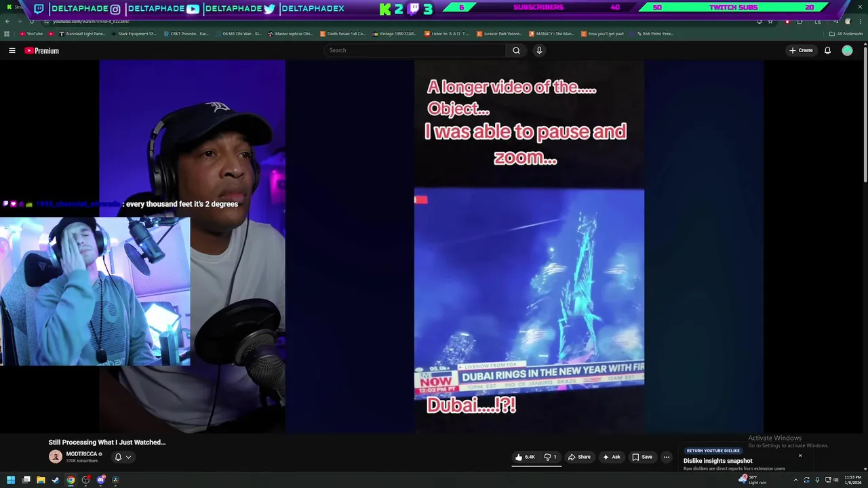Image resolution: width=868 pixels, height=488 pixels.
Task: Open the Master replicas Obi bookmark
Action: [x=290, y=34]
